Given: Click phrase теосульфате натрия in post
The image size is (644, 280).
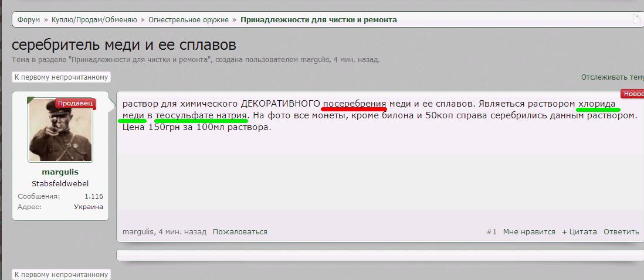Looking at the screenshot, I should pos(201,115).
